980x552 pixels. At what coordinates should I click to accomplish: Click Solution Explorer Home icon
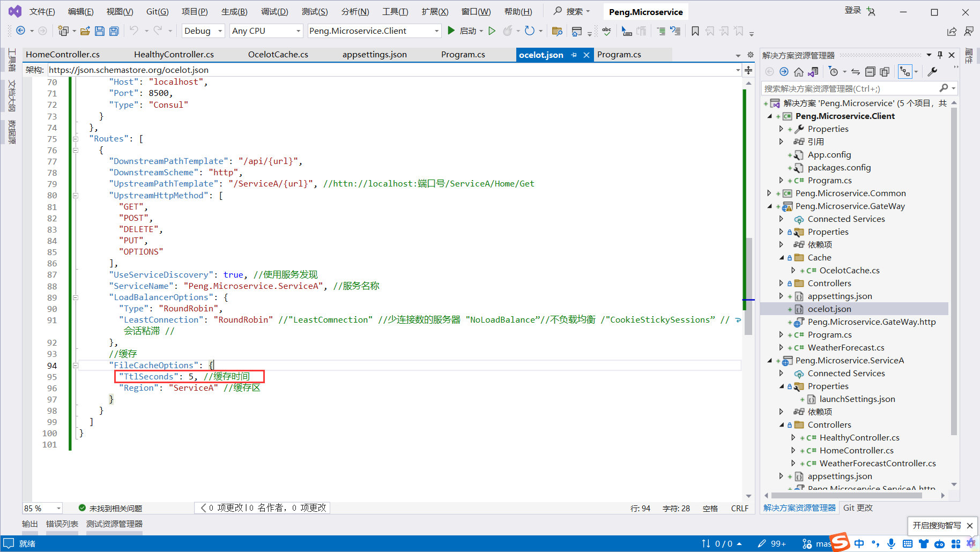coord(799,72)
